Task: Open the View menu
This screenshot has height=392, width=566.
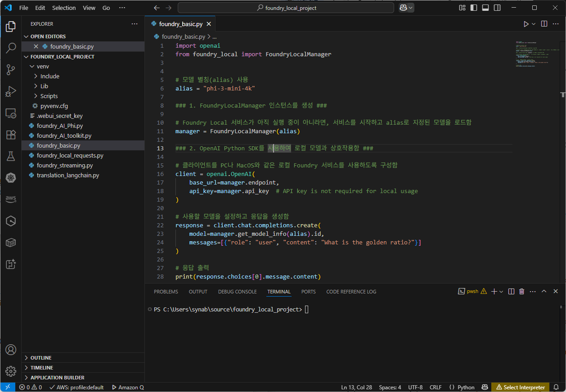Action: point(89,8)
